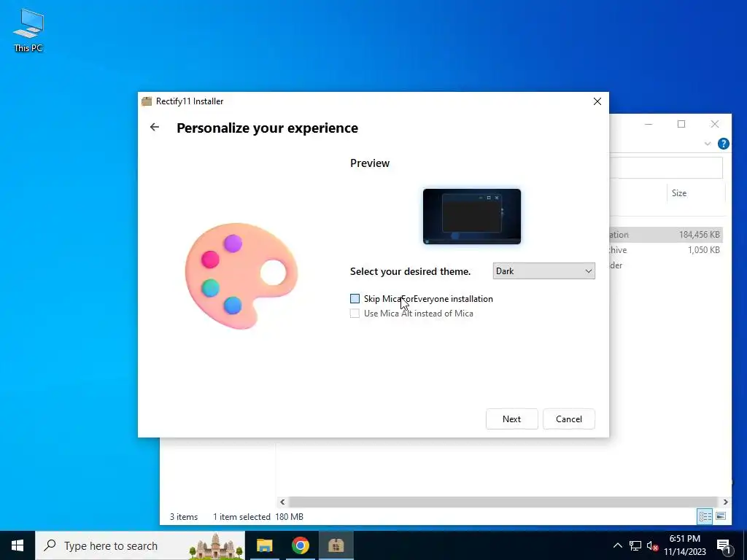Image resolution: width=747 pixels, height=560 pixels.
Task: Launch Google Chrome from the taskbar
Action: 300,545
